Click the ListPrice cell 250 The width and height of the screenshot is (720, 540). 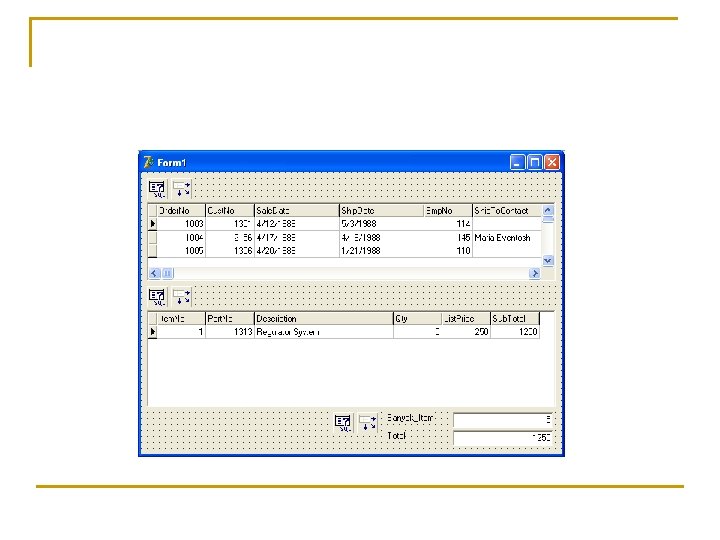pyautogui.click(x=466, y=332)
